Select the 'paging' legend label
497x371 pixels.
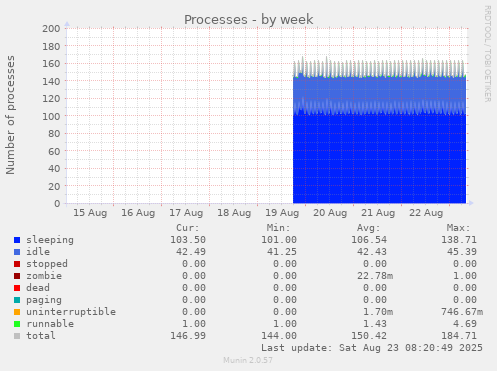pos(44,300)
